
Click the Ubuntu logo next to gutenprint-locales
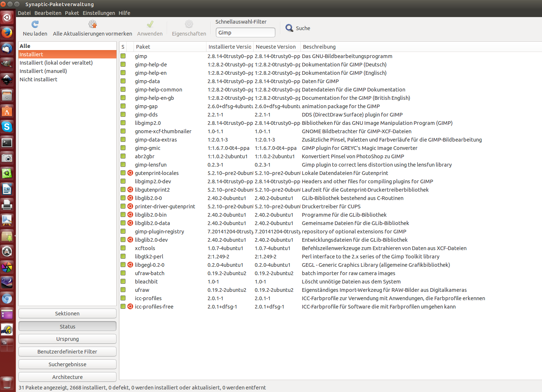tap(130, 173)
